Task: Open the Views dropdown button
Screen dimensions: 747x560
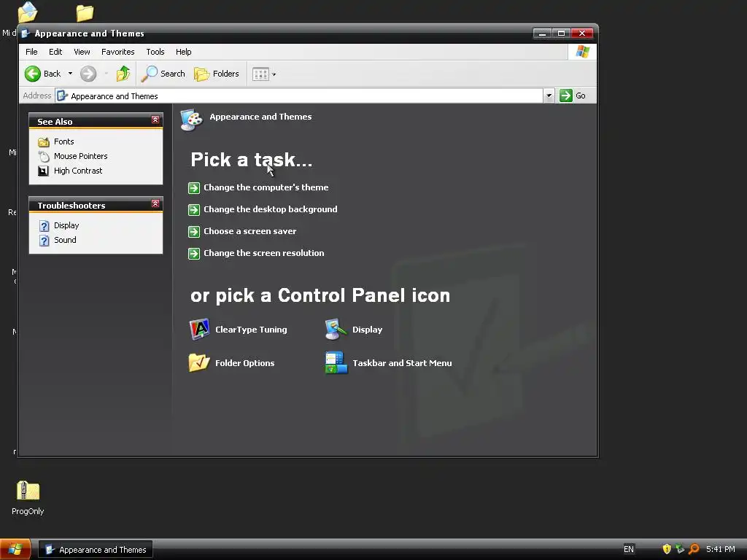Action: (x=263, y=74)
